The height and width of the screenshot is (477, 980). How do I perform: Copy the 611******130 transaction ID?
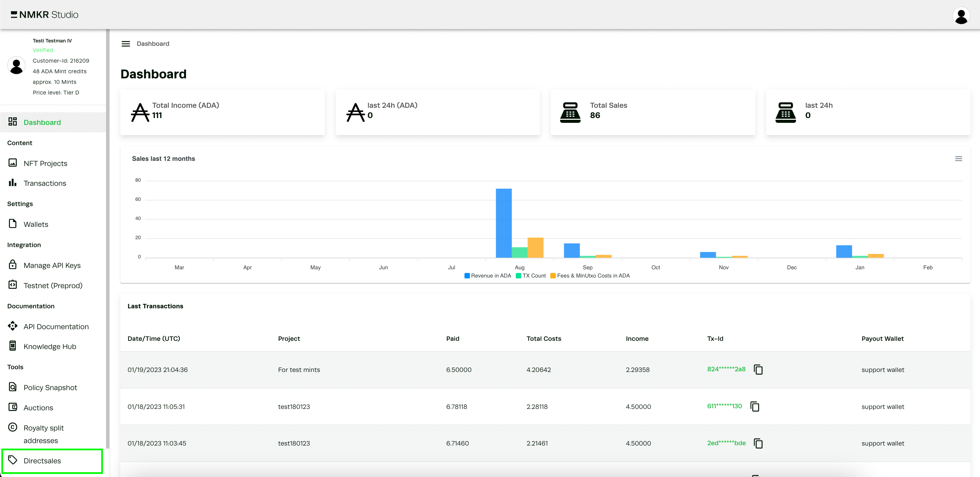click(x=754, y=406)
